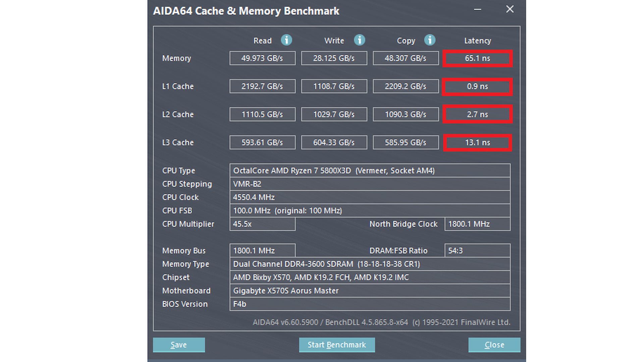Click the L1 Cache latency value
The width and height of the screenshot is (644, 362).
pyautogui.click(x=477, y=86)
